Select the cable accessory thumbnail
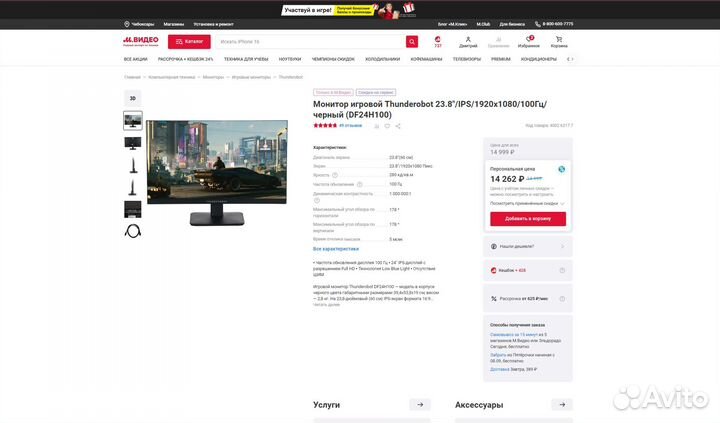 pyautogui.click(x=133, y=231)
